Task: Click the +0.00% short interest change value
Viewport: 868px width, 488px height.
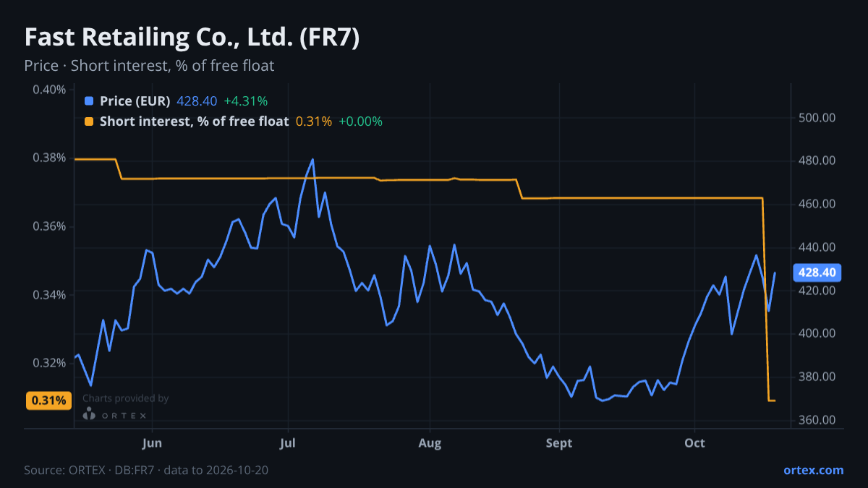Action: (x=360, y=121)
